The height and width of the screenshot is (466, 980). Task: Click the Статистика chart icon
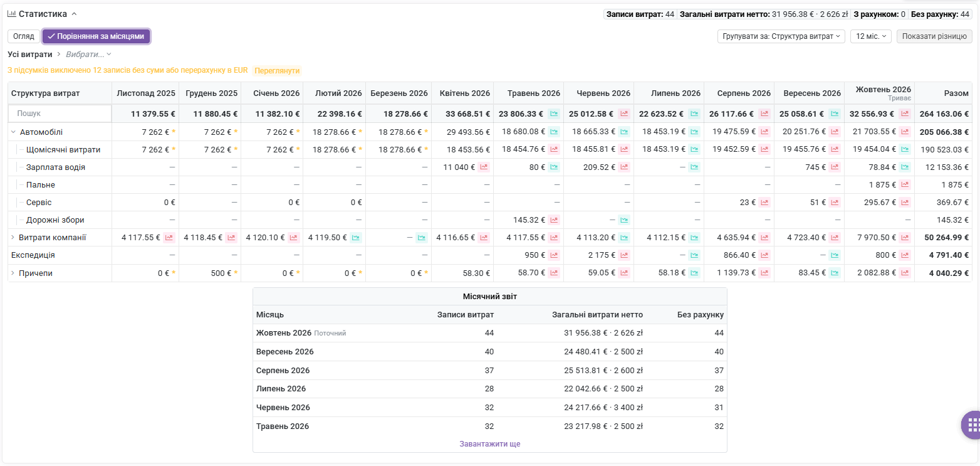pos(11,13)
